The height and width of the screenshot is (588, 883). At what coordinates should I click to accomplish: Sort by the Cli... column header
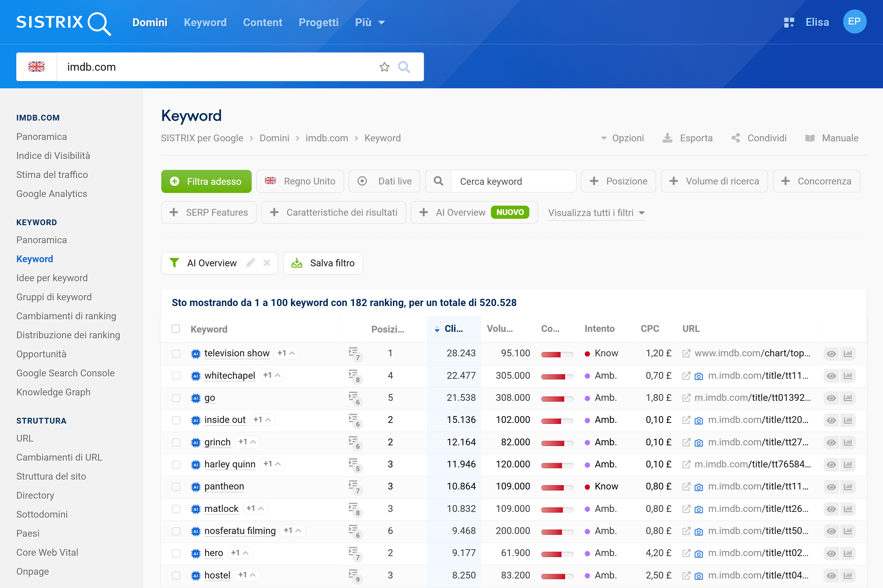[454, 329]
